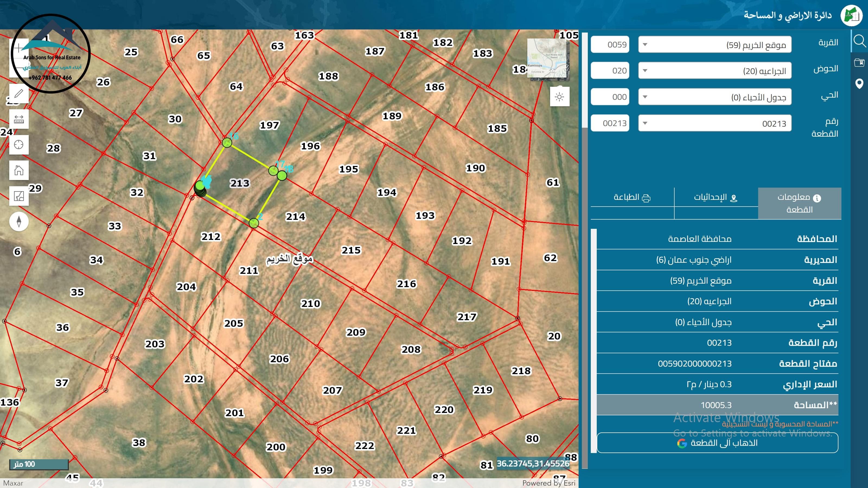This screenshot has height=488, width=868.
Task: Click the village code field 0059
Action: coord(610,44)
